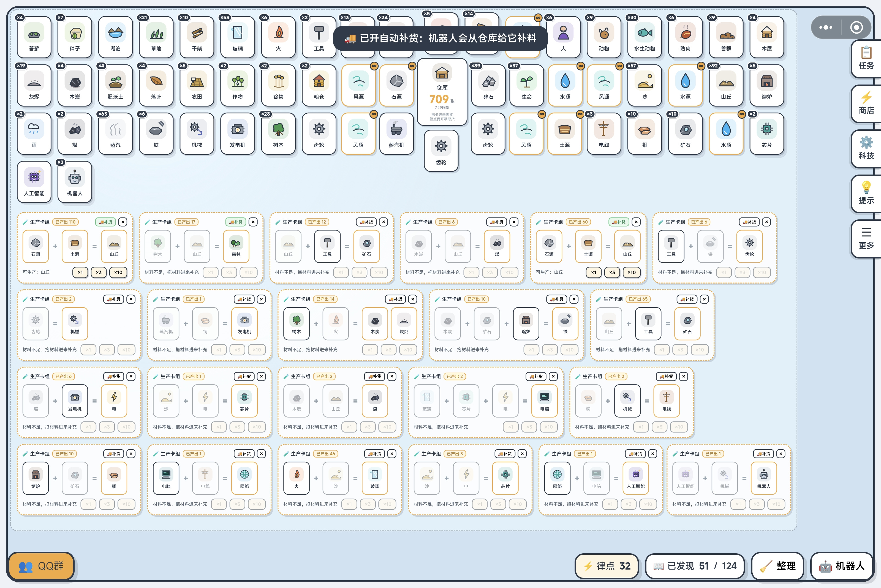Select the 雨 rain card
The height and width of the screenshot is (588, 881).
click(x=34, y=134)
